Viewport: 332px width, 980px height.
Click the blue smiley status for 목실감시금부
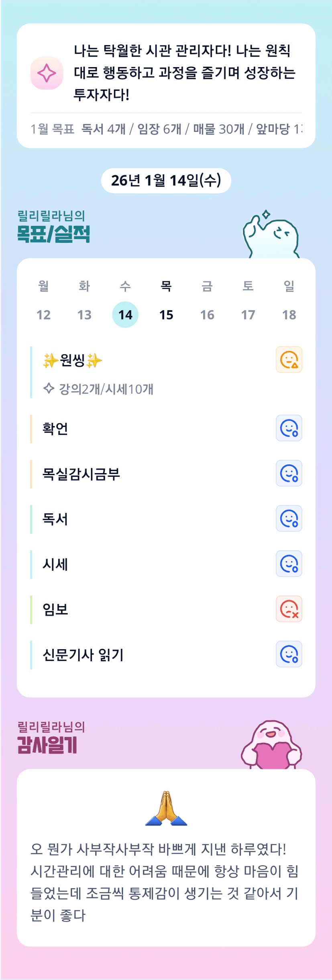[x=289, y=473]
